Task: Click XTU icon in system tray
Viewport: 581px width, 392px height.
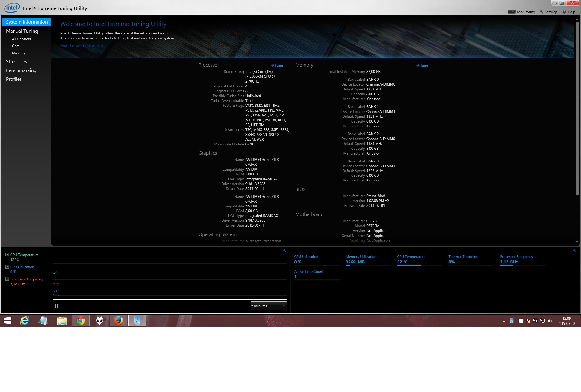Action: click(x=512, y=321)
